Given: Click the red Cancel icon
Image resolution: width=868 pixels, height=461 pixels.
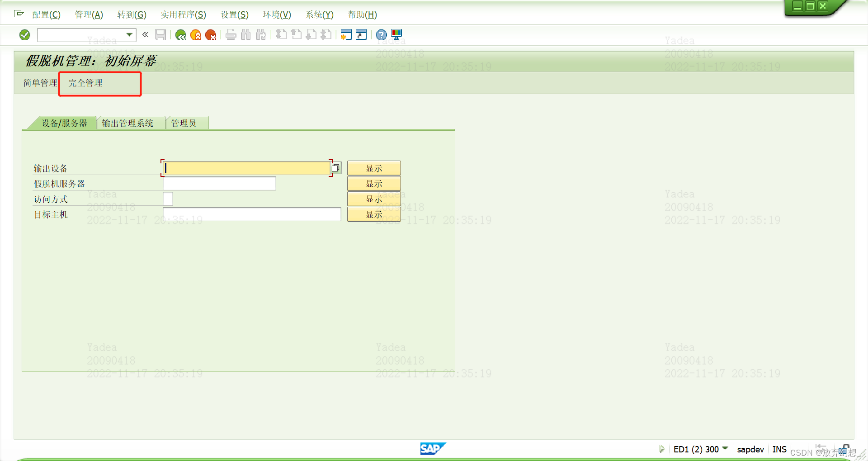Looking at the screenshot, I should tap(211, 35).
